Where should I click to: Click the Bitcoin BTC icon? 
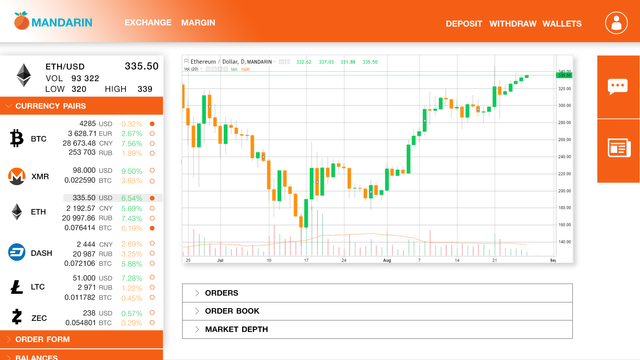[x=17, y=138]
